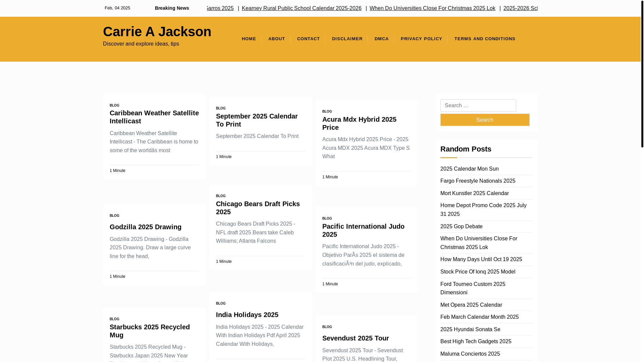The height and width of the screenshot is (362, 644).
Task: Open Stock Price Of Ionq 2025 Model link
Action: 478,272
